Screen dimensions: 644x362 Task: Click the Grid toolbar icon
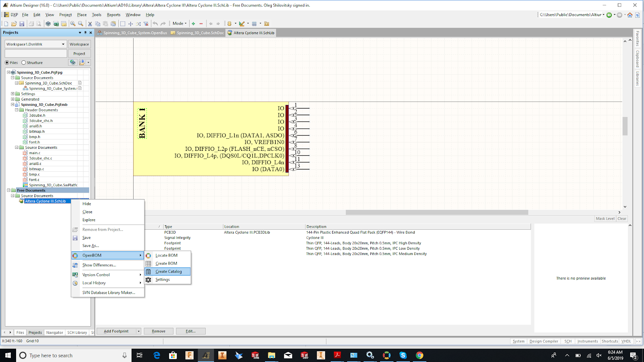tap(254, 24)
